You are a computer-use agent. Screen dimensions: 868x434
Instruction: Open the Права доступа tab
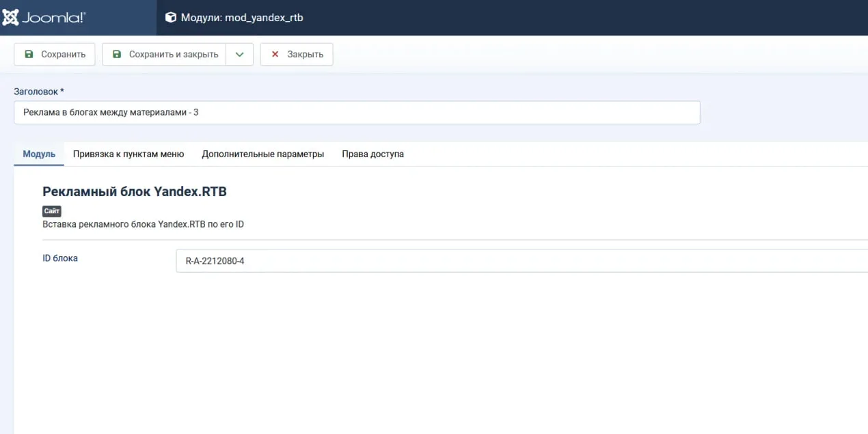(372, 154)
